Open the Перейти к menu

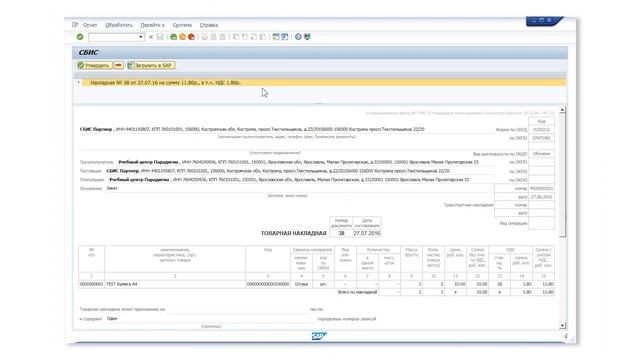click(x=152, y=25)
